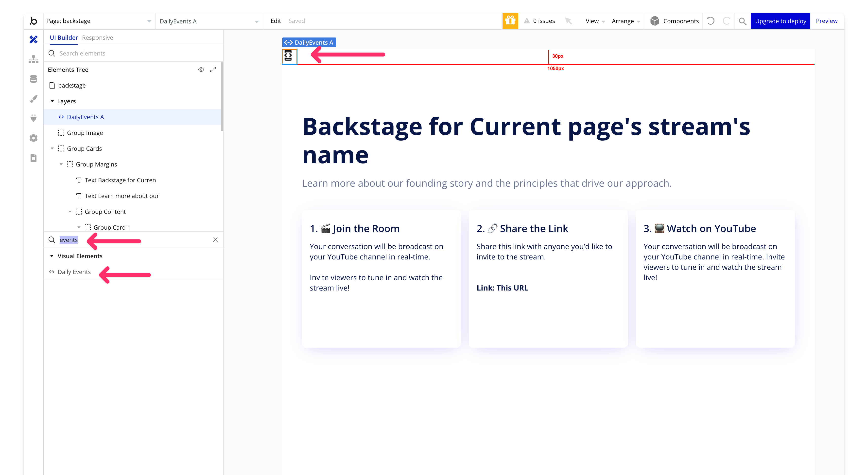
Task: Open the Data tab database icon
Action: [x=33, y=79]
